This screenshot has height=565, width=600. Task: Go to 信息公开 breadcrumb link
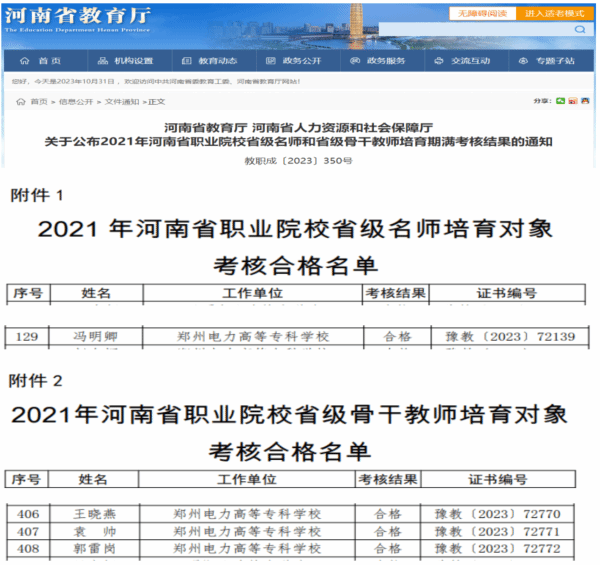click(x=76, y=102)
